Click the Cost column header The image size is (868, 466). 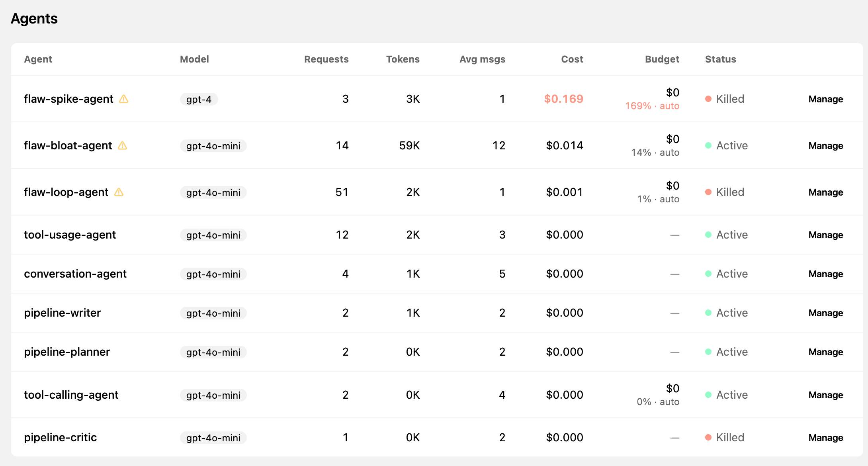point(572,59)
